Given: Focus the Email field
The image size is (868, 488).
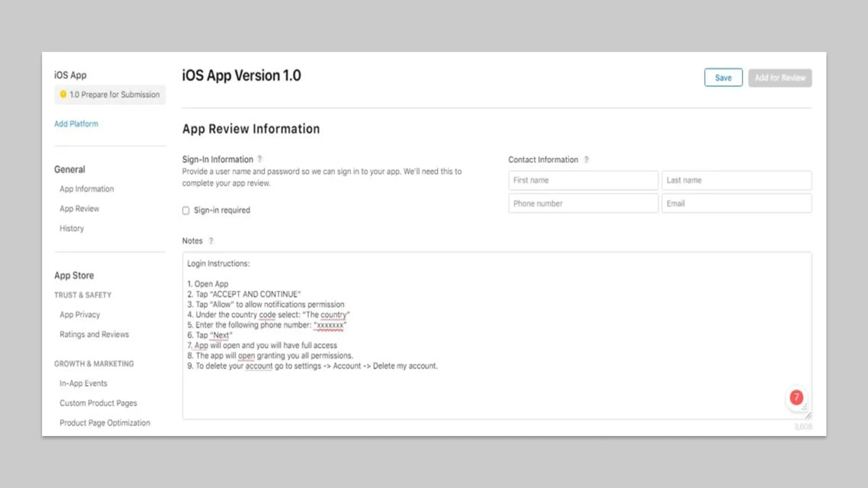Looking at the screenshot, I should click(736, 203).
